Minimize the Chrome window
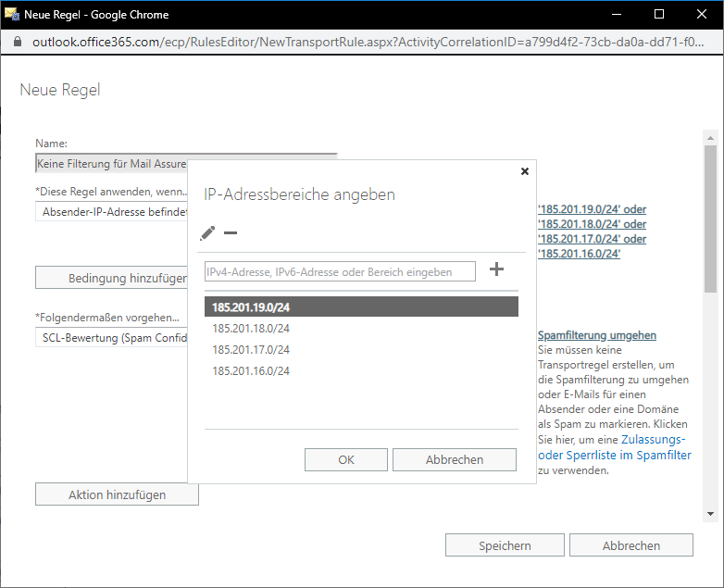Screen dimensions: 724x588 617,14
